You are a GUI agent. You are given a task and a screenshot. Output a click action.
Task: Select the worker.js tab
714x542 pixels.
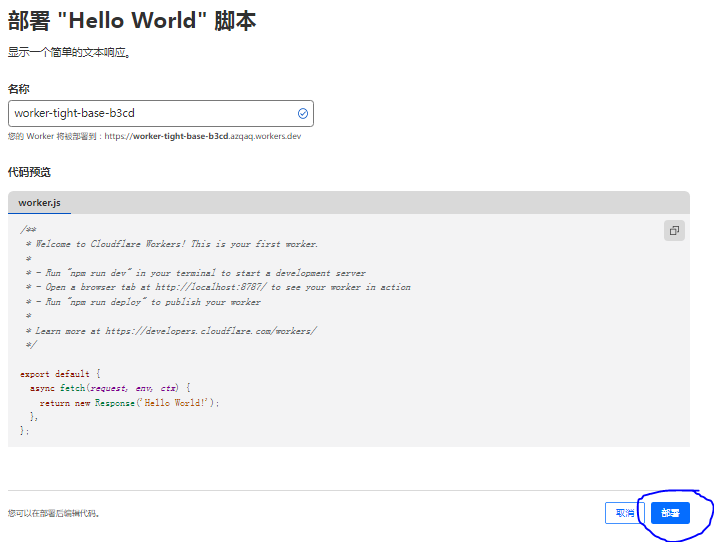pos(39,203)
